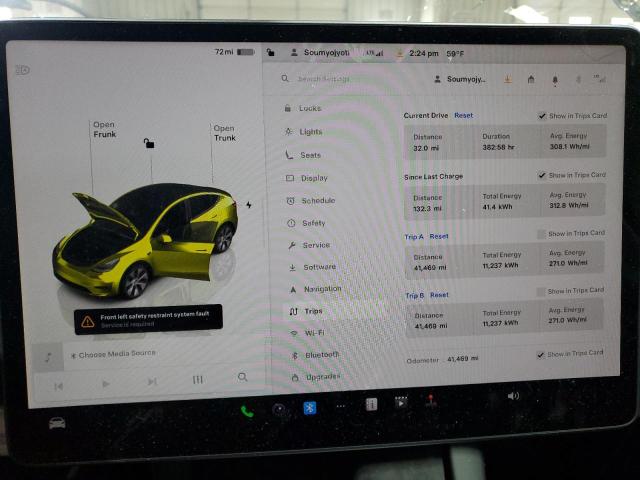Screen dimensions: 640x480
Task: Reset the Current Drive trip
Action: [464, 116]
